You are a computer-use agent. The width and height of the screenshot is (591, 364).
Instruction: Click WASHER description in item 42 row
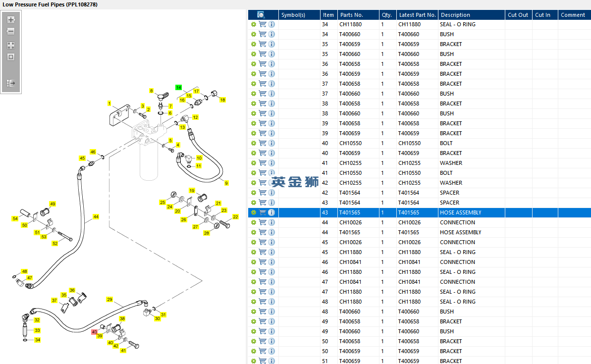pos(451,183)
